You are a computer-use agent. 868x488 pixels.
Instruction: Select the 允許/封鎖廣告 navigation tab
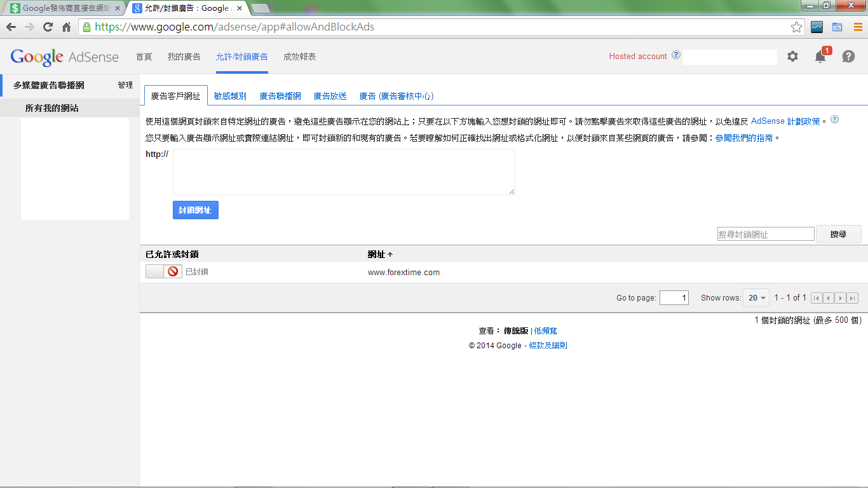pyautogui.click(x=242, y=57)
